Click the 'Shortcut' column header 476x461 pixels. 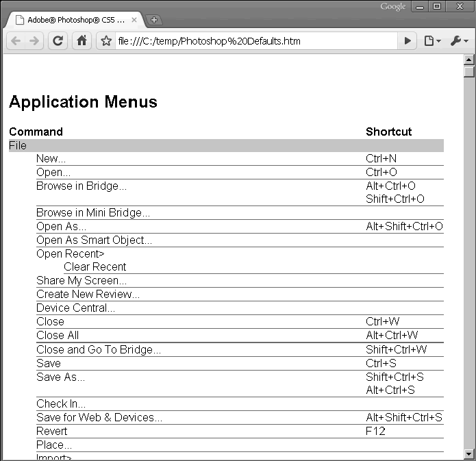coord(388,132)
